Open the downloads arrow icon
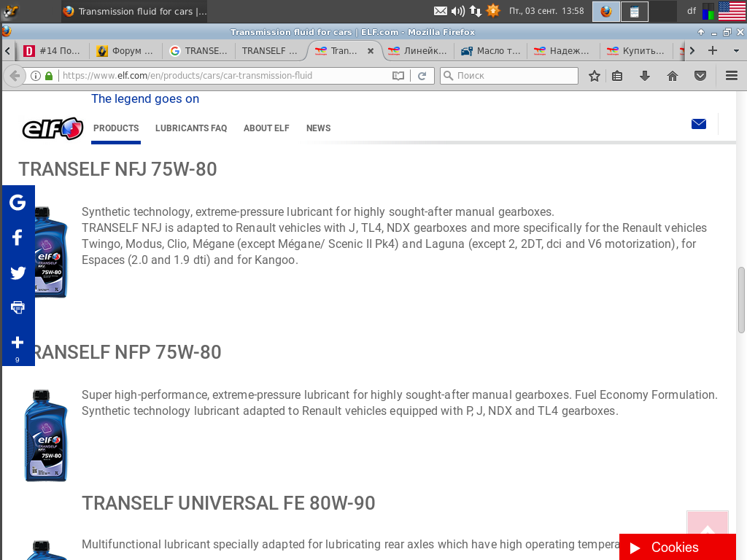This screenshot has height=560, width=747. click(645, 76)
